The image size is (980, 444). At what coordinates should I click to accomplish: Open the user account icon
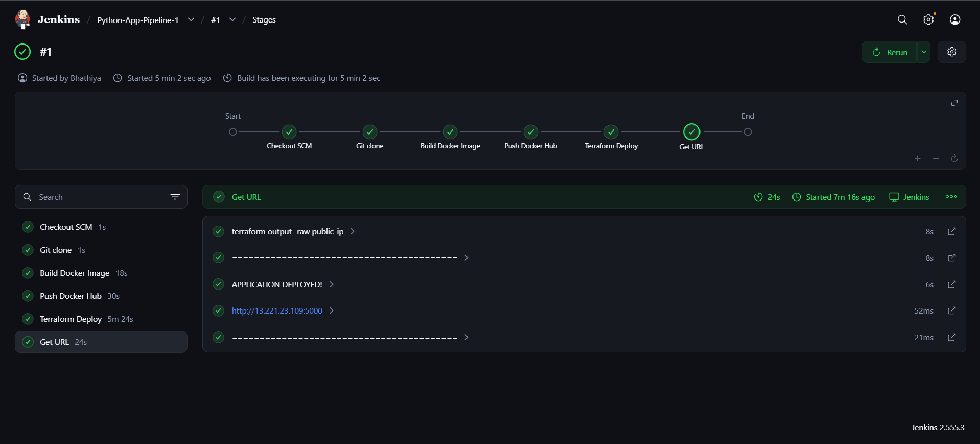tap(955, 19)
